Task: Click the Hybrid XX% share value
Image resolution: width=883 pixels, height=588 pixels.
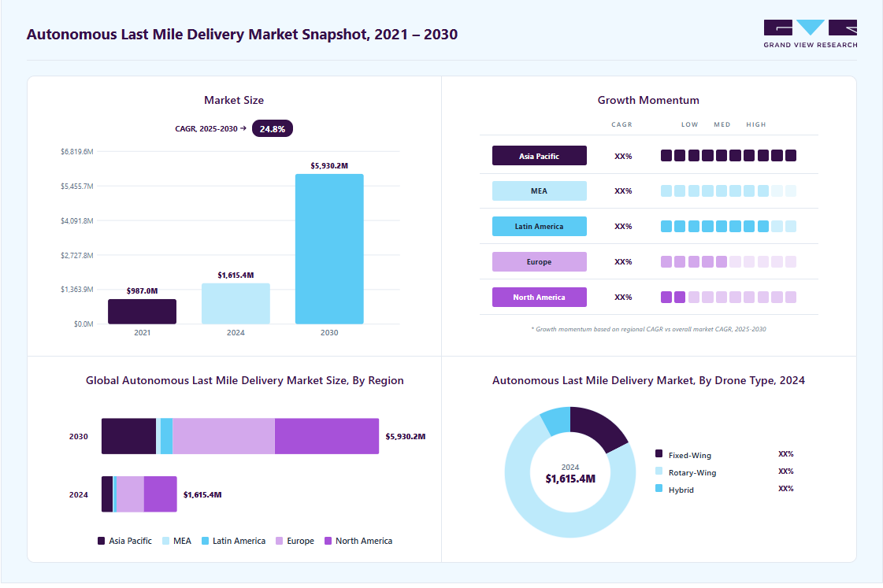Action: pos(785,489)
